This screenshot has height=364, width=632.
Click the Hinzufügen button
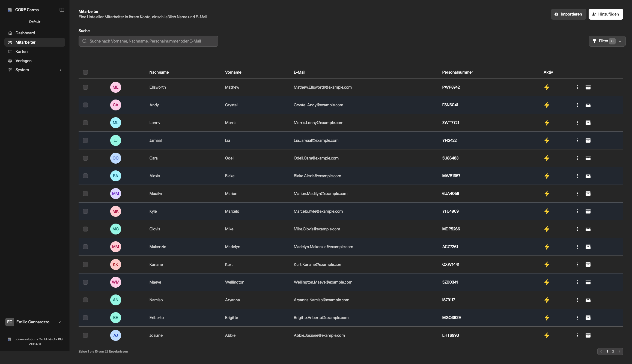pos(606,14)
